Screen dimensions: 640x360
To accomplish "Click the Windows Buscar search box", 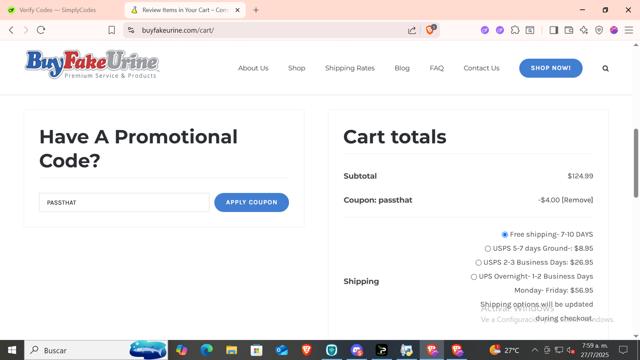I will click(96, 350).
